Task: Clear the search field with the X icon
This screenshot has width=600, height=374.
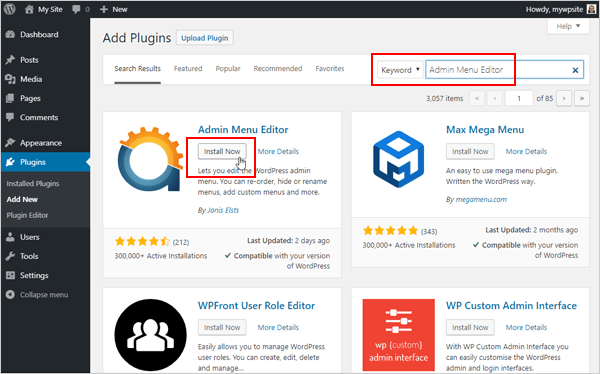Action: pos(575,70)
